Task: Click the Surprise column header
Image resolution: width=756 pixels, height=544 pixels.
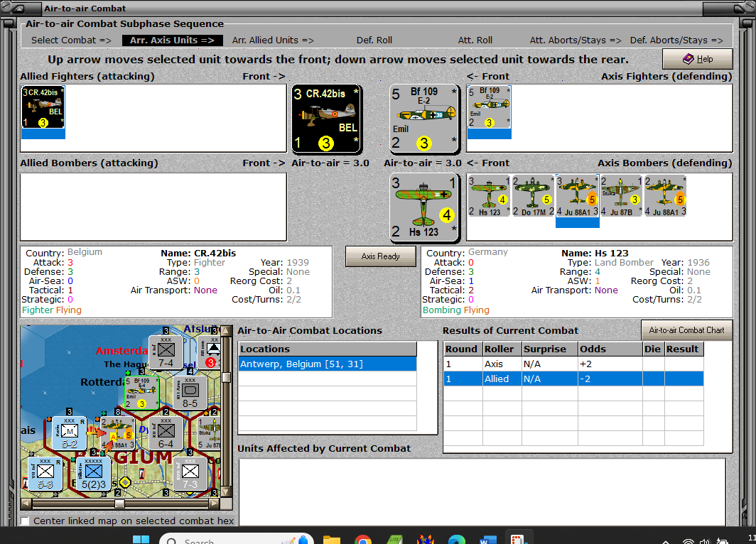Action: click(x=550, y=349)
